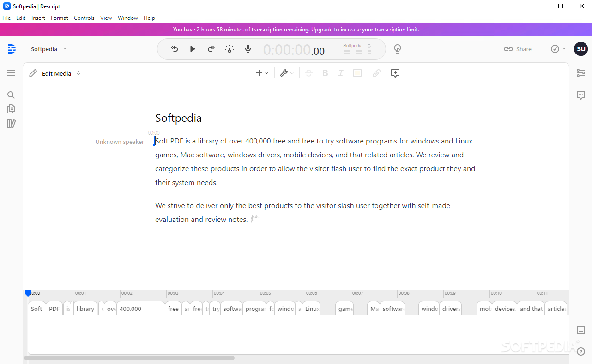The width and height of the screenshot is (592, 364).
Task: Open the View menu
Action: point(106,18)
